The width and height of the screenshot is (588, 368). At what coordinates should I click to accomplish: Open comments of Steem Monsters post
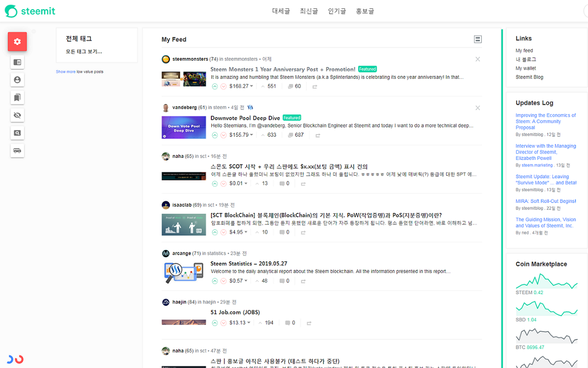294,86
